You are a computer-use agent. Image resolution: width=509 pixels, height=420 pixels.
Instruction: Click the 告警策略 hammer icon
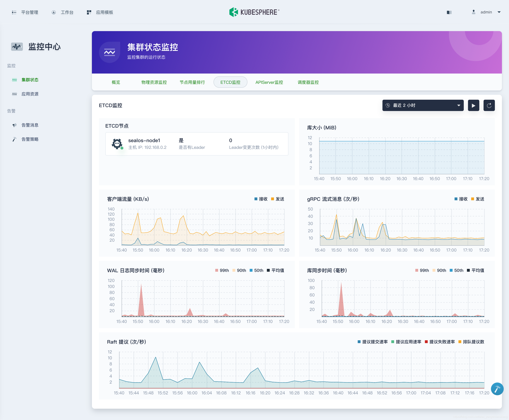[14, 139]
